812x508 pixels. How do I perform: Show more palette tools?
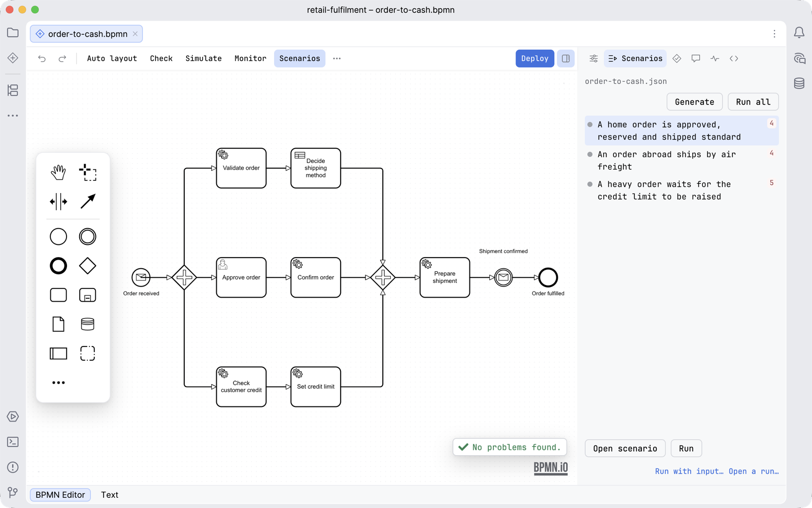coord(58,383)
